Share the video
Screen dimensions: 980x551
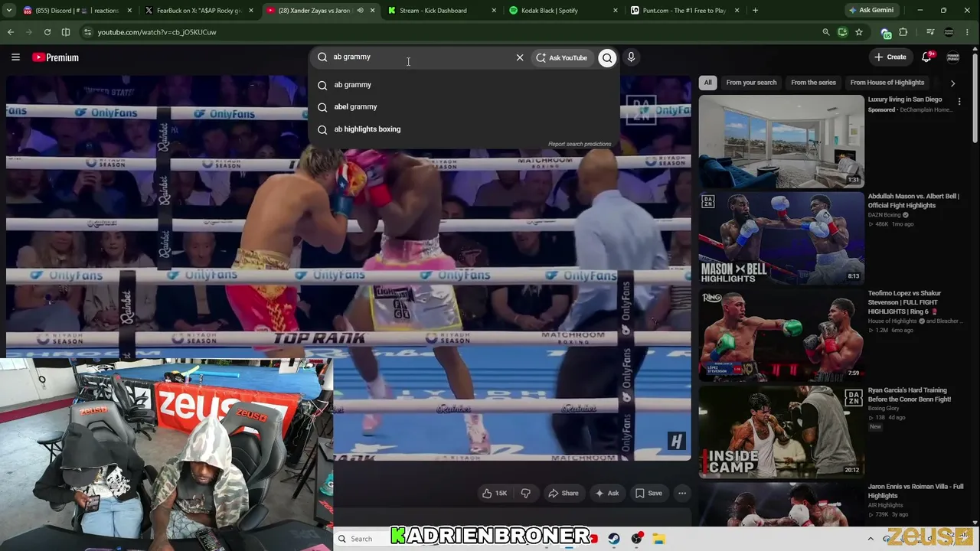pyautogui.click(x=563, y=494)
